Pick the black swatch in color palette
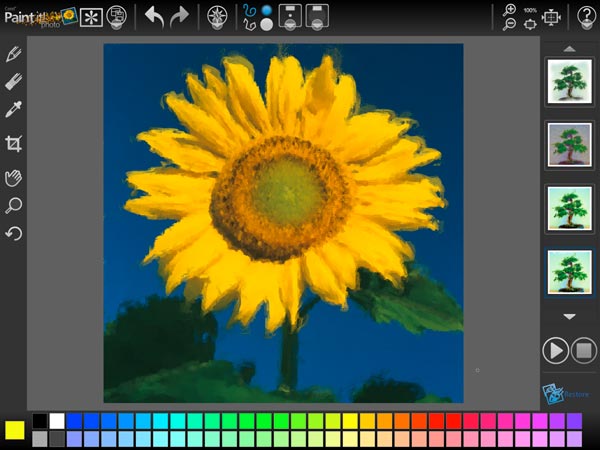600x450 pixels. point(39,421)
